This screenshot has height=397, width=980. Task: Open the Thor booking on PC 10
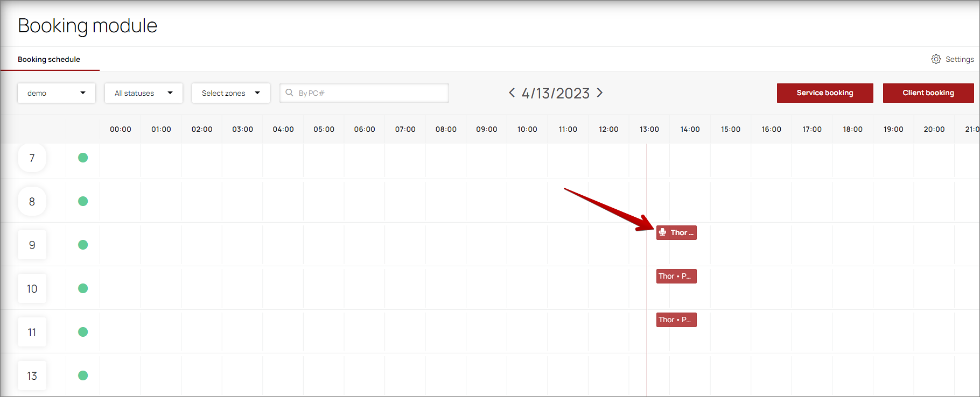[676, 276]
